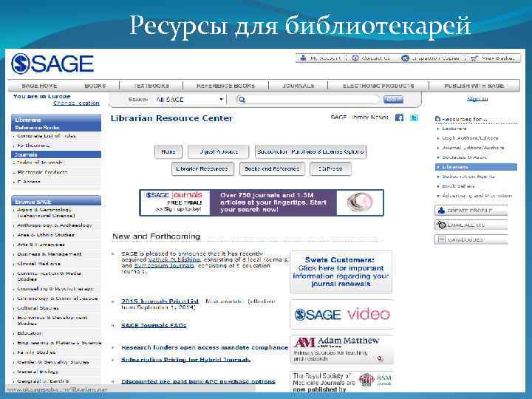Image resolution: width=532 pixels, height=399 pixels.
Task: Select Lecturers in Resources for list
Action: 454,129
